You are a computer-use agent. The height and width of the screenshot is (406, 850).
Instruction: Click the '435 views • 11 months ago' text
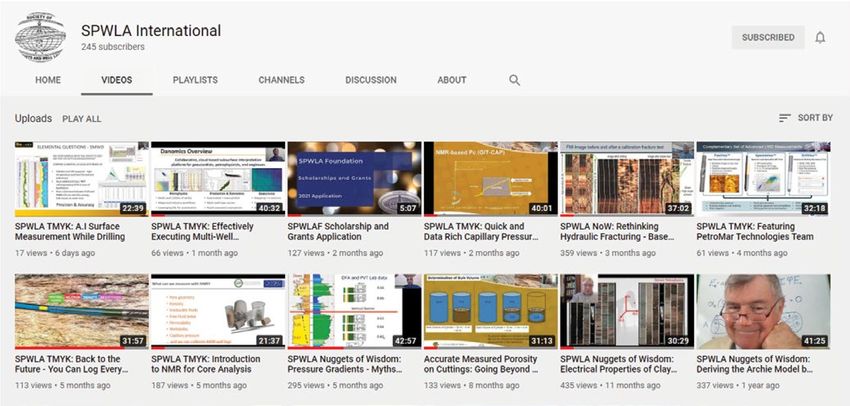pyautogui.click(x=610, y=385)
